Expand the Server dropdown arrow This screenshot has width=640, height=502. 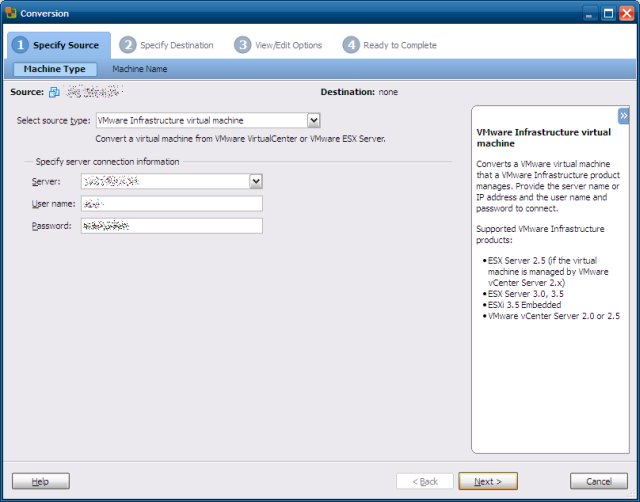(x=256, y=181)
